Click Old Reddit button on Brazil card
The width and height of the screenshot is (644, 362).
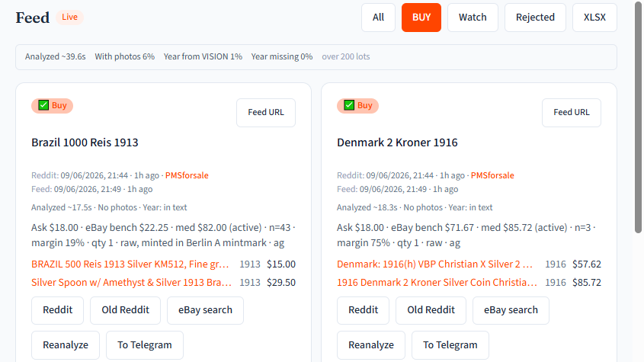[x=125, y=310]
